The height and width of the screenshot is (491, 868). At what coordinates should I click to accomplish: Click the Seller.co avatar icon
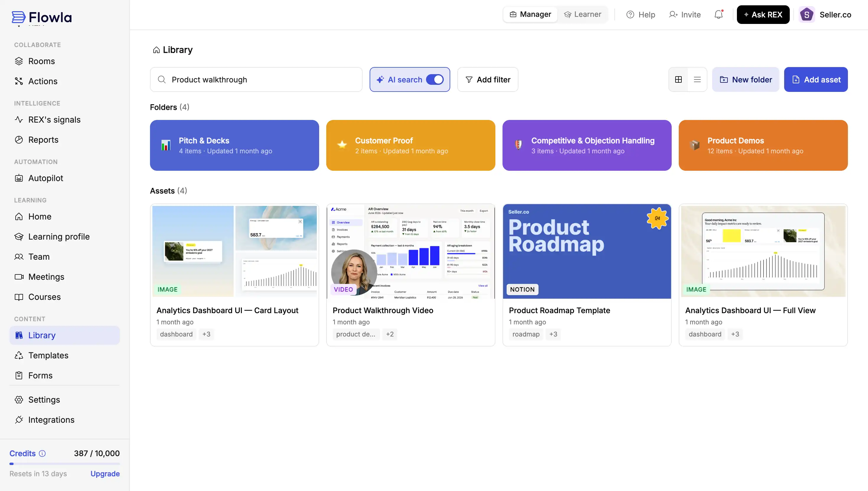(x=807, y=14)
